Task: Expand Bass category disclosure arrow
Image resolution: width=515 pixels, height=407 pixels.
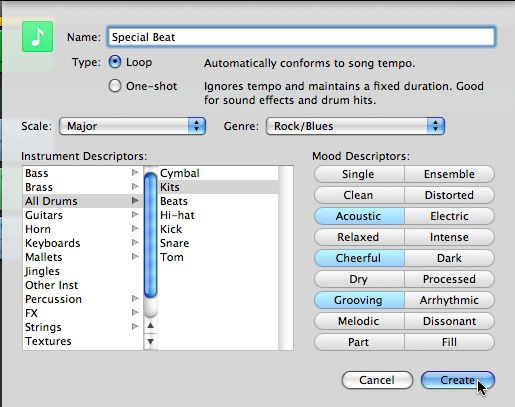Action: (135, 173)
